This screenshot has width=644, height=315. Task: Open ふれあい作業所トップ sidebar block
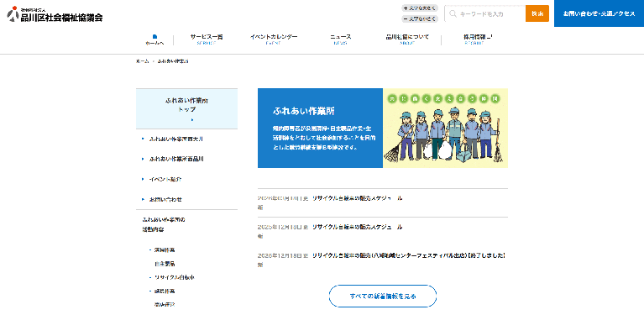coord(186,109)
